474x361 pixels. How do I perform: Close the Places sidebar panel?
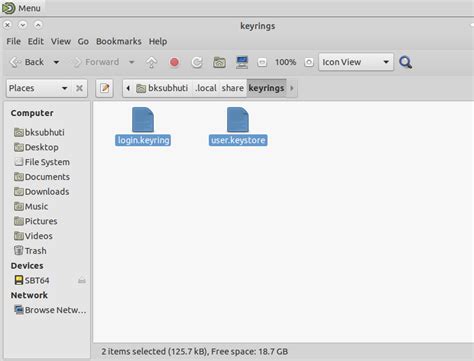click(79, 88)
